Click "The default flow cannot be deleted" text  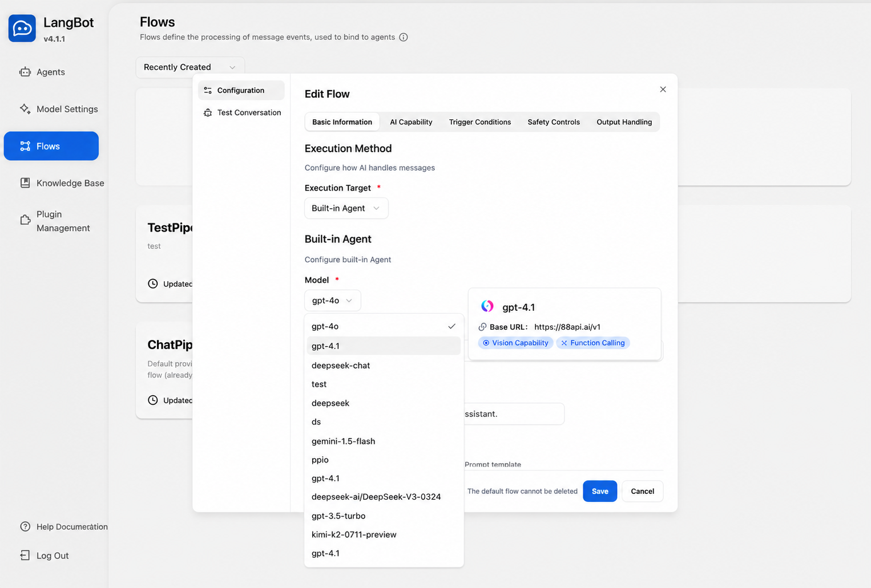(522, 491)
